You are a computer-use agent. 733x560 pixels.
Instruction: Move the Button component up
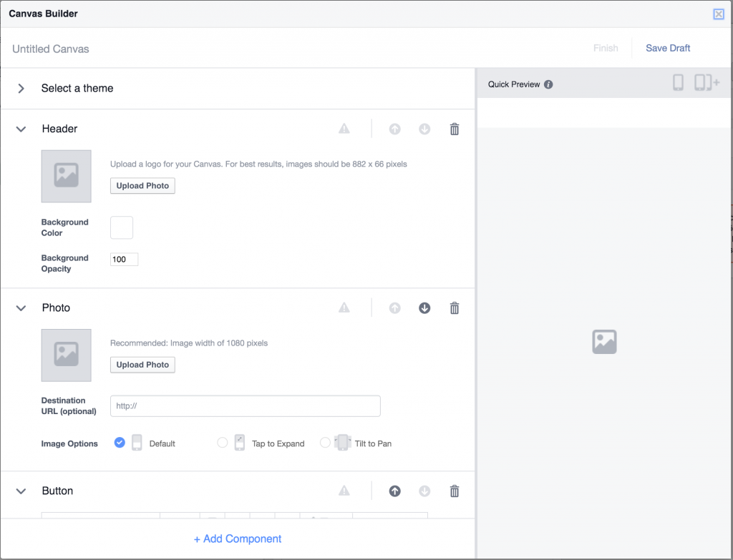(394, 491)
